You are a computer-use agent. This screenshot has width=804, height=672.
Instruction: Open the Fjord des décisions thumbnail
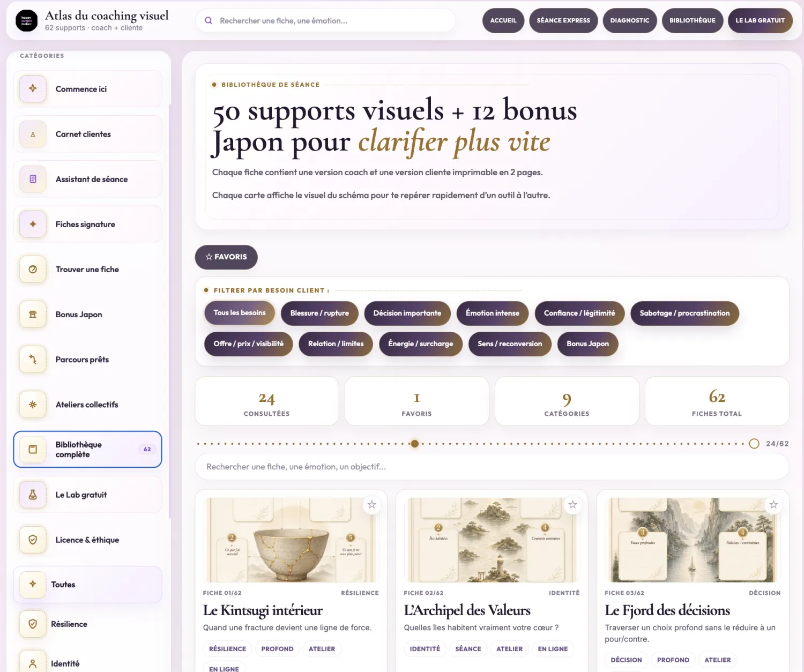(693, 540)
